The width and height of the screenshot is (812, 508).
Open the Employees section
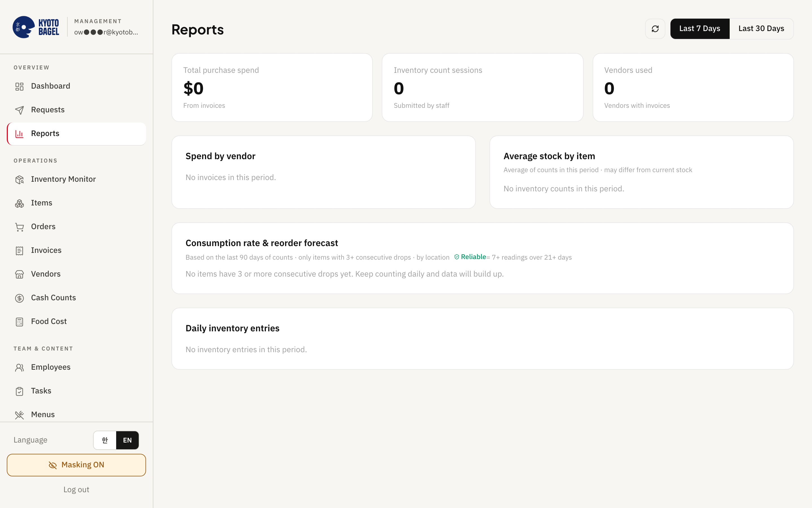tap(76, 367)
